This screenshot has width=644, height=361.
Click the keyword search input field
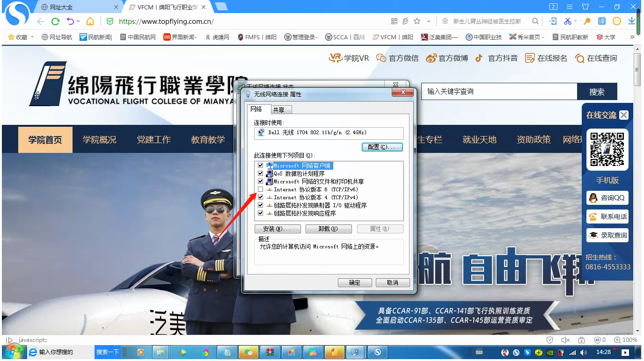coord(499,92)
